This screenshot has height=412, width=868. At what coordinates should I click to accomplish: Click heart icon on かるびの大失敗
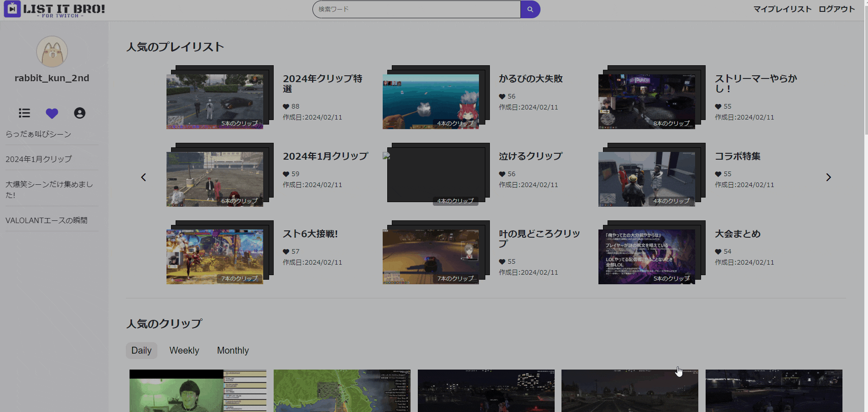502,97
